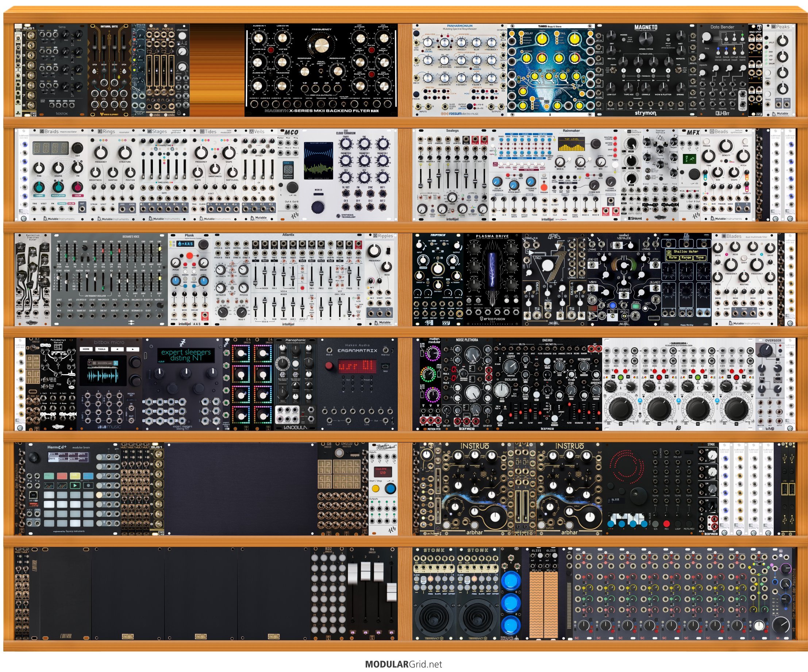Click the green screen on MFX module
808x672 pixels.
tap(689, 159)
